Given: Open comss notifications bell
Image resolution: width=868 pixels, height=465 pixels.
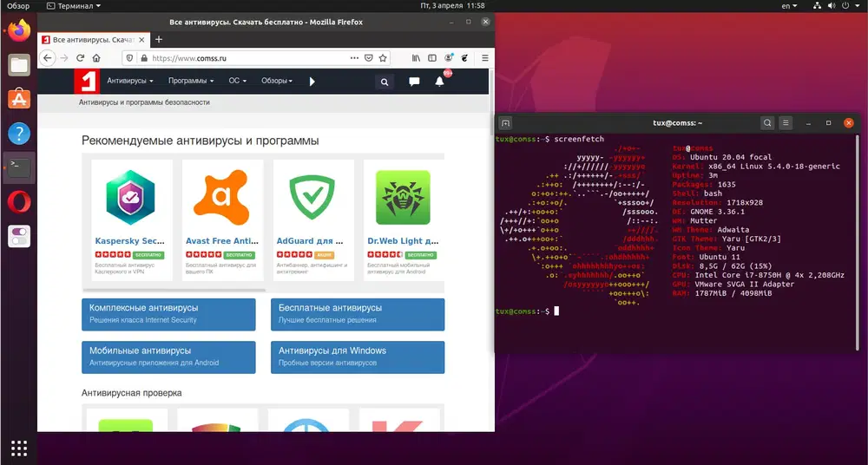Looking at the screenshot, I should click(x=439, y=82).
